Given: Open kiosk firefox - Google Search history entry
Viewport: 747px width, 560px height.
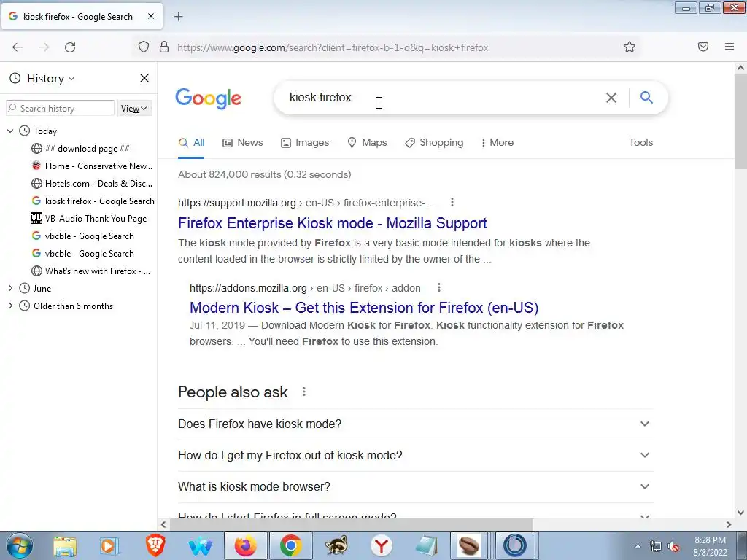Looking at the screenshot, I should 93,201.
